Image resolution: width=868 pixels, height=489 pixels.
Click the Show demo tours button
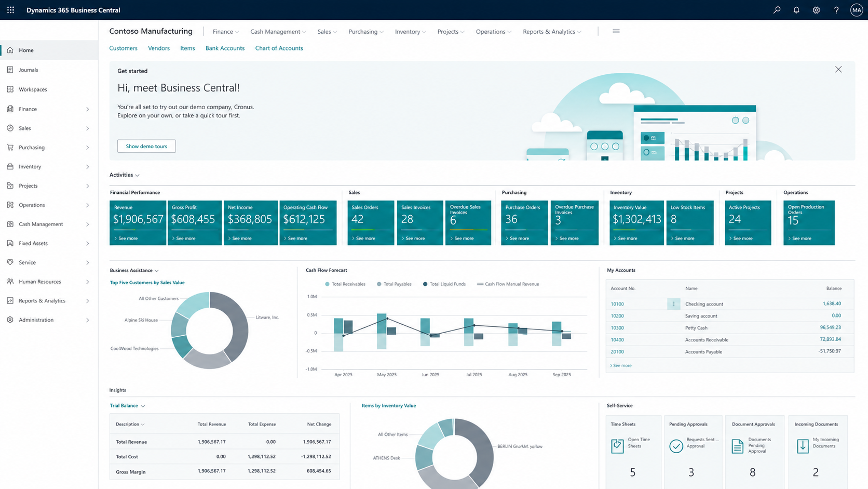(x=146, y=146)
